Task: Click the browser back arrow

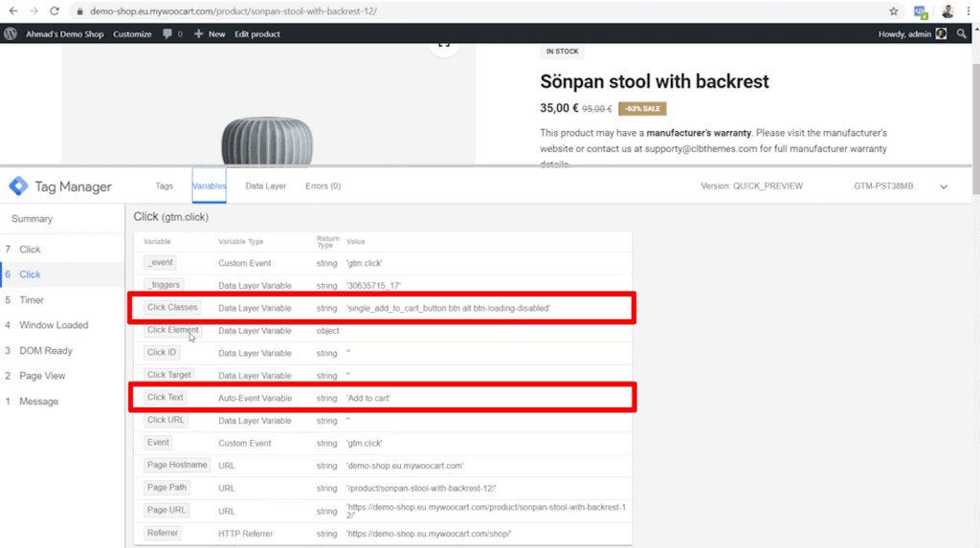Action: [13, 11]
